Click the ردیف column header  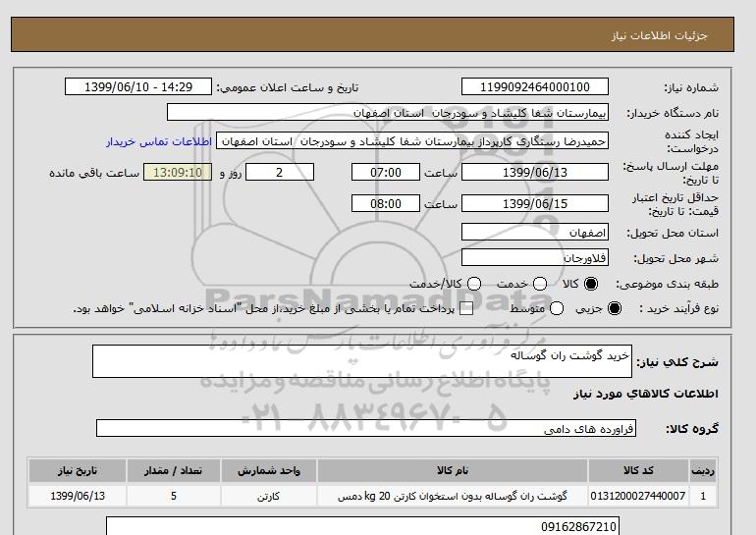703,470
